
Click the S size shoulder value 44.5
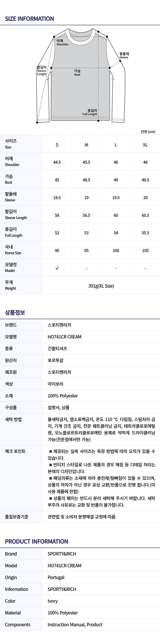pos(57,162)
